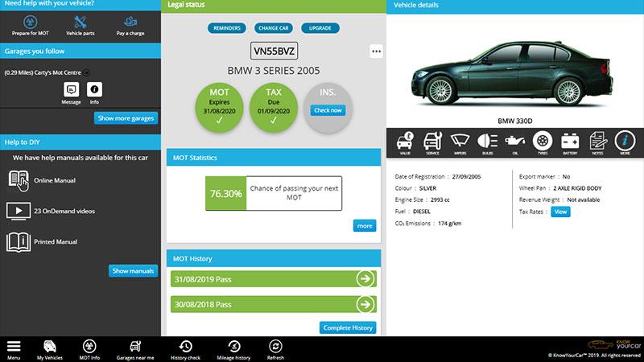Click the Reminders button
Image resolution: width=644 pixels, height=362 pixels.
227,28
